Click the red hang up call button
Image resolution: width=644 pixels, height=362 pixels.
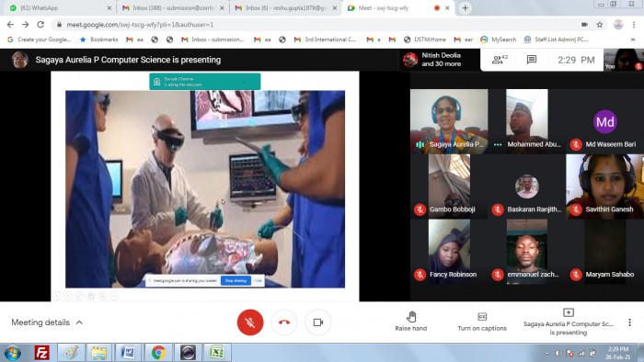pyautogui.click(x=283, y=322)
